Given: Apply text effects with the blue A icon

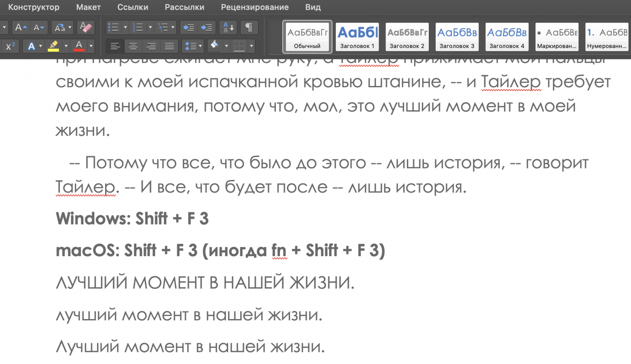Looking at the screenshot, I should (32, 46).
